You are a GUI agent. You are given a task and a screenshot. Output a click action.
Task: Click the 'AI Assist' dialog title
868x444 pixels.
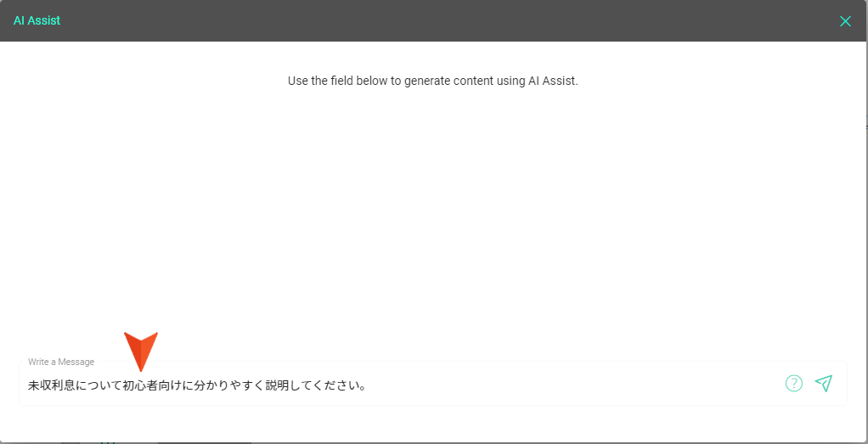tap(37, 21)
